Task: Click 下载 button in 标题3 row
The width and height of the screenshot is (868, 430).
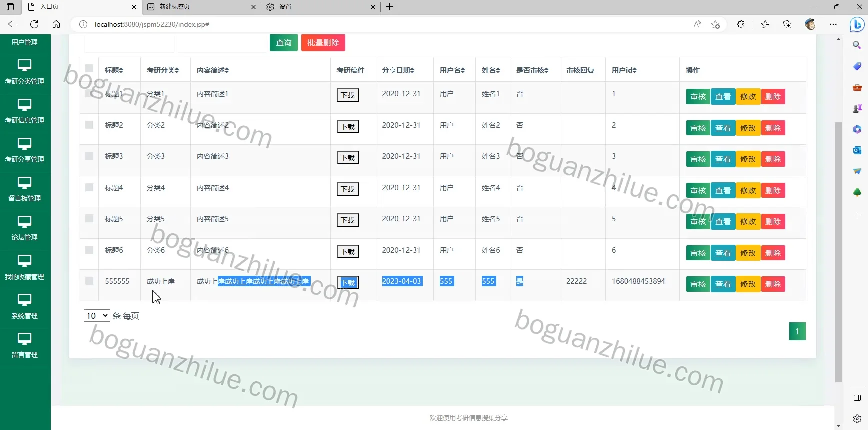Action: (348, 158)
